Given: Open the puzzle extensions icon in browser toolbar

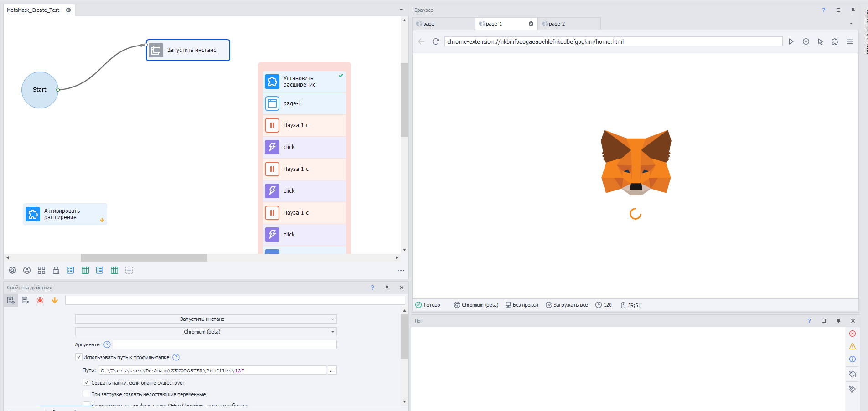Looking at the screenshot, I should [835, 41].
